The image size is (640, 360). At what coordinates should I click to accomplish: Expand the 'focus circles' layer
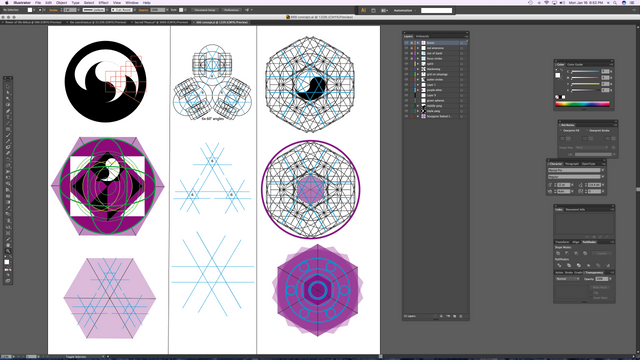[x=418, y=58]
